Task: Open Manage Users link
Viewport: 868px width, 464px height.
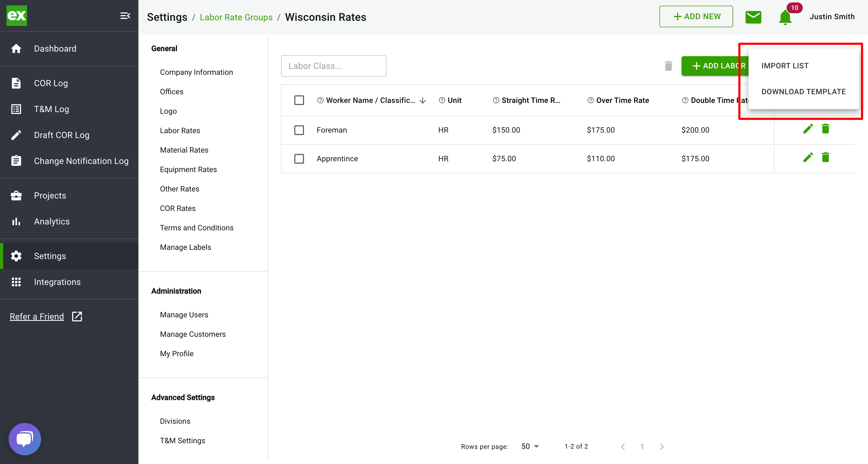Action: 184,314
